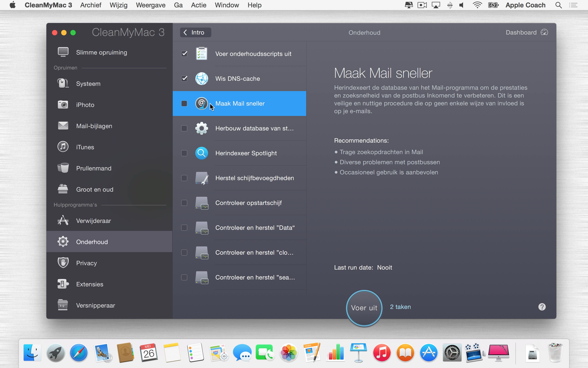
Task: Check Controleer en herstel "Data" checkbox
Action: pos(184,228)
